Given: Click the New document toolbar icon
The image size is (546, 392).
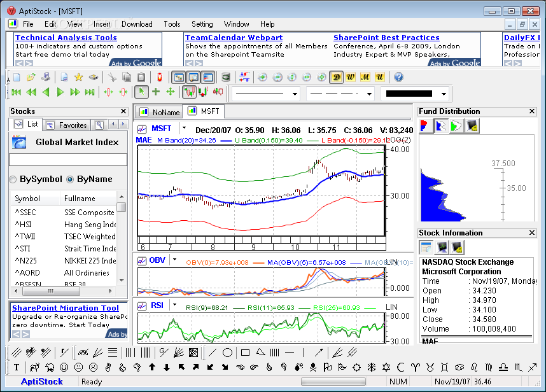Looking at the screenshot, I should (17, 77).
